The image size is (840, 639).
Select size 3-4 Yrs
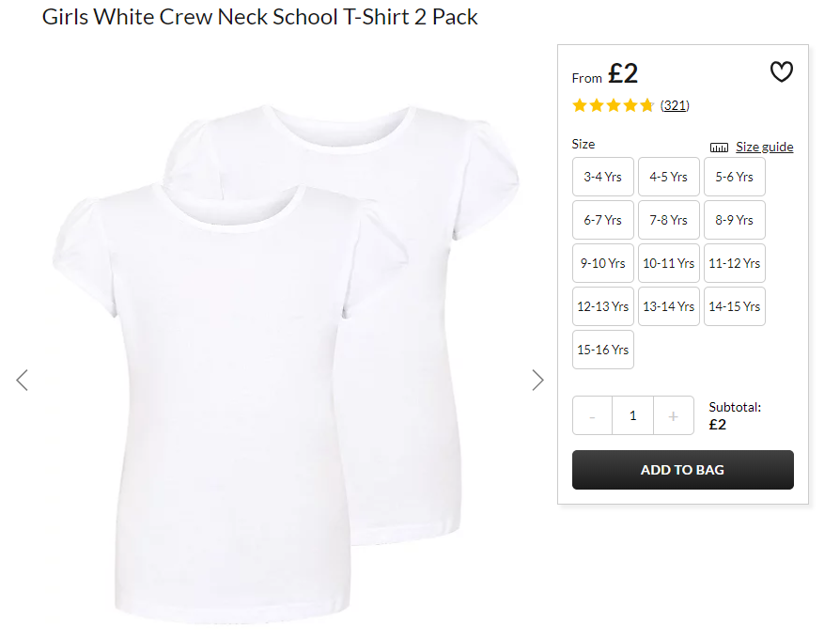tap(602, 177)
